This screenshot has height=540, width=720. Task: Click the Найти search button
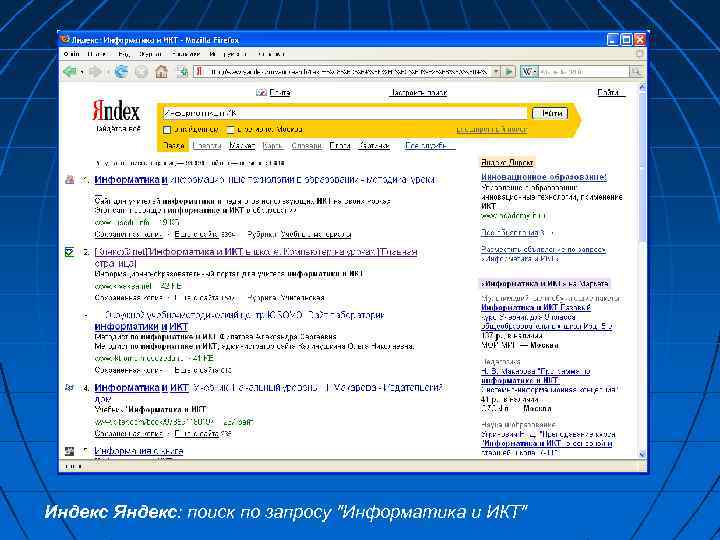(550, 113)
